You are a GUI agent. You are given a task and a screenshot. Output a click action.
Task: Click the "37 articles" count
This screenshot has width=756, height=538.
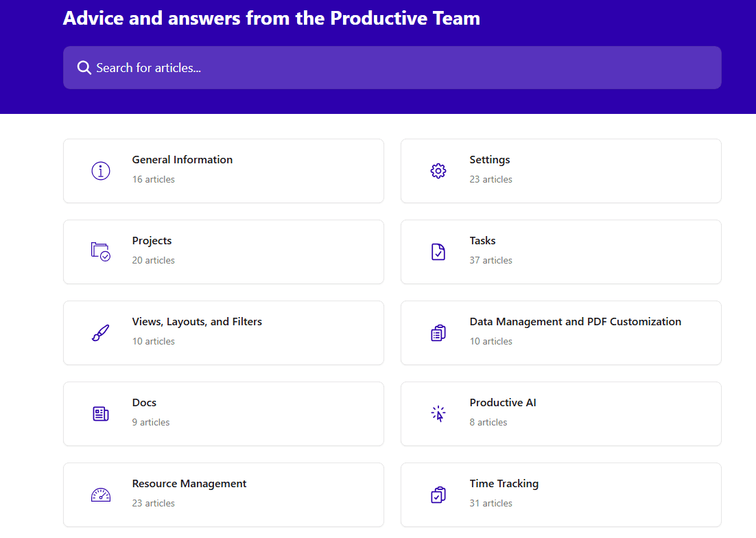[x=491, y=260]
